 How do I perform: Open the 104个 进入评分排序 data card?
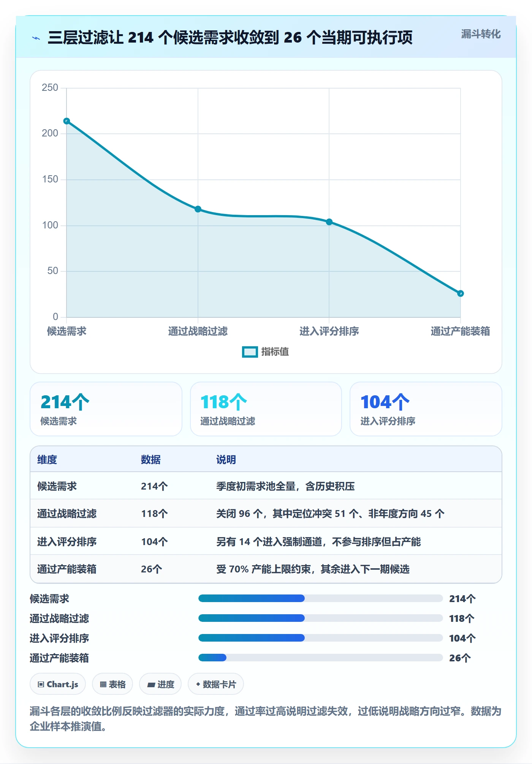426,409
